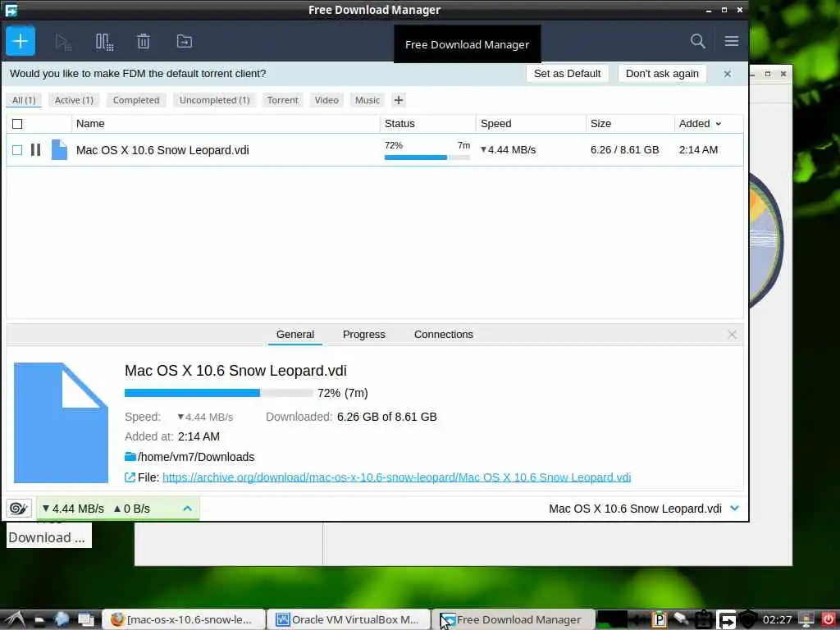Viewport: 840px width, 630px height.
Task: Pause the Snow Leopard.vdi download
Action: pos(35,150)
